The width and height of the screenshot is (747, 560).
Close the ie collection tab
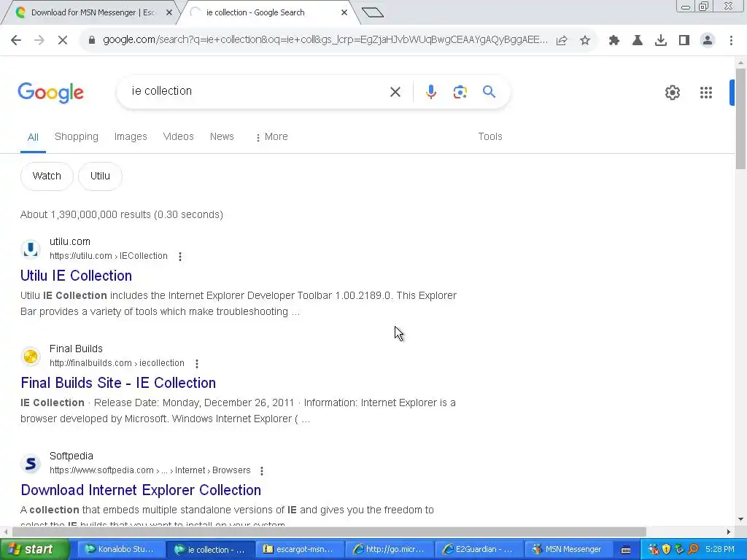[344, 12]
